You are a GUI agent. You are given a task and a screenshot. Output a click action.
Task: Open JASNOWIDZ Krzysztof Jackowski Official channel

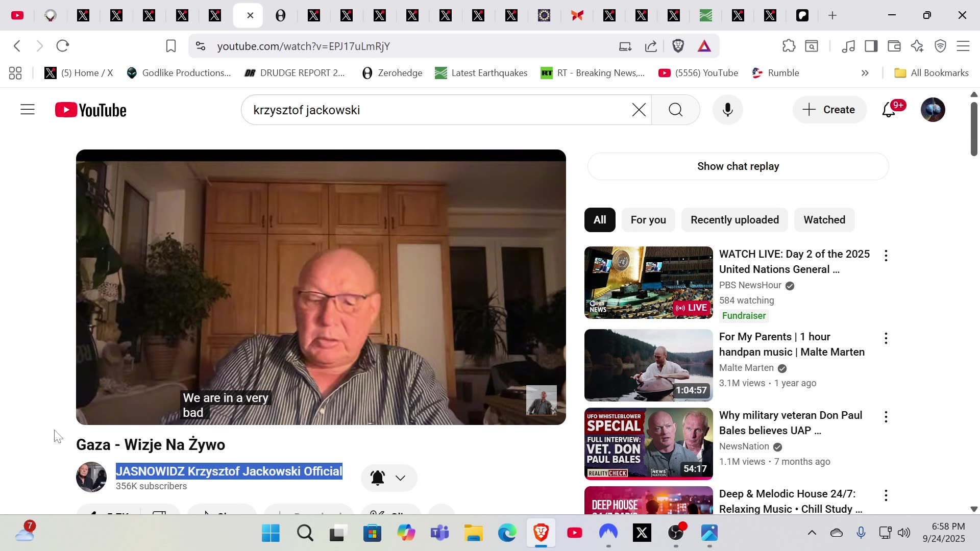[229, 471]
